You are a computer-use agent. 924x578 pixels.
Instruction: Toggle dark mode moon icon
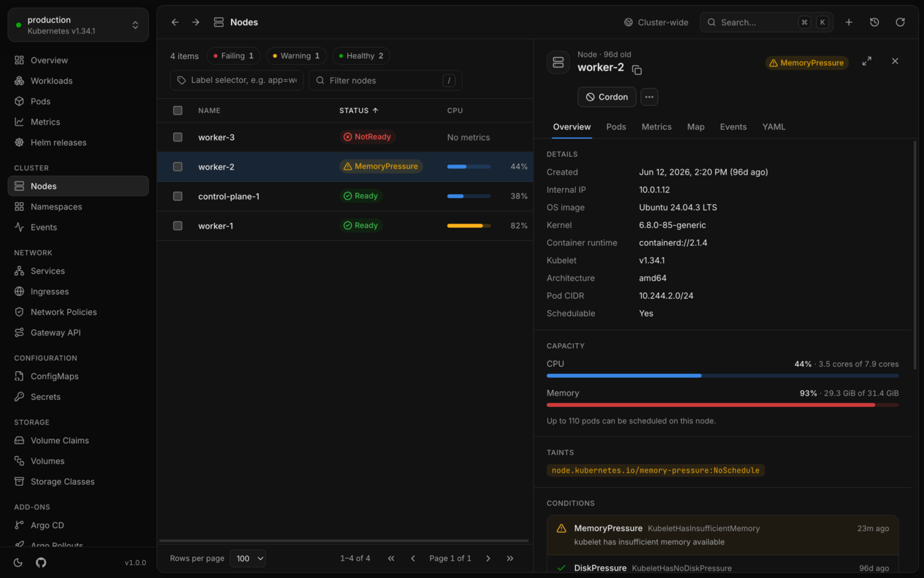click(x=18, y=563)
